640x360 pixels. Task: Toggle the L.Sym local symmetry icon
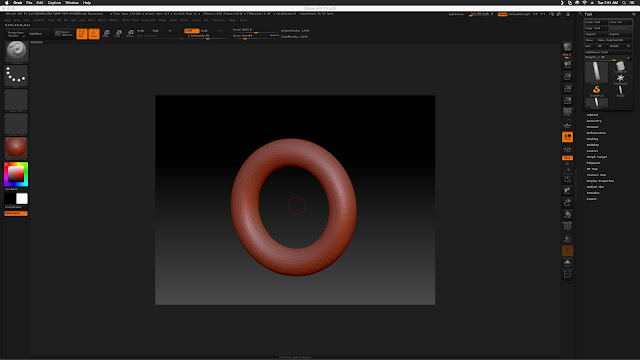click(x=567, y=150)
